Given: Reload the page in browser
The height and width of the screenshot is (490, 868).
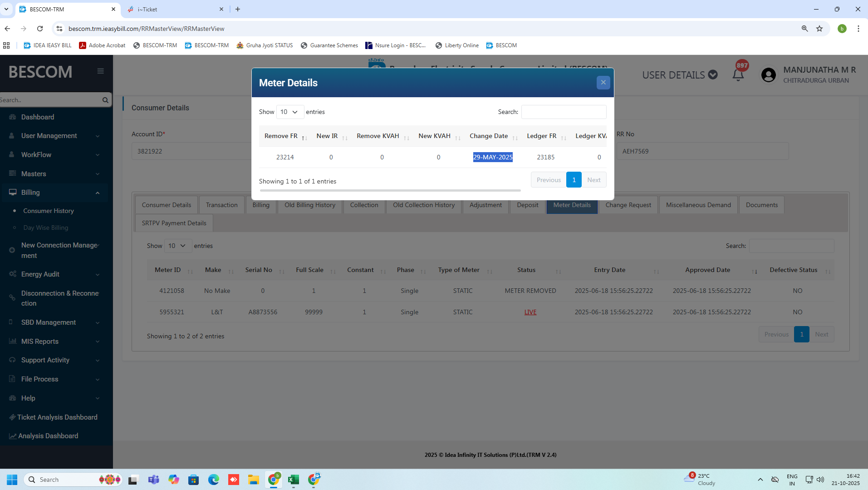Looking at the screenshot, I should tap(40, 29).
